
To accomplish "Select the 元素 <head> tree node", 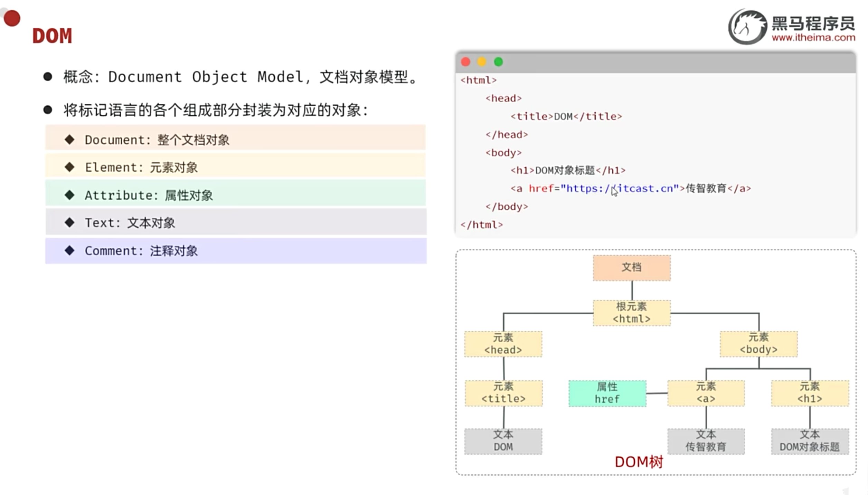I will pos(503,344).
